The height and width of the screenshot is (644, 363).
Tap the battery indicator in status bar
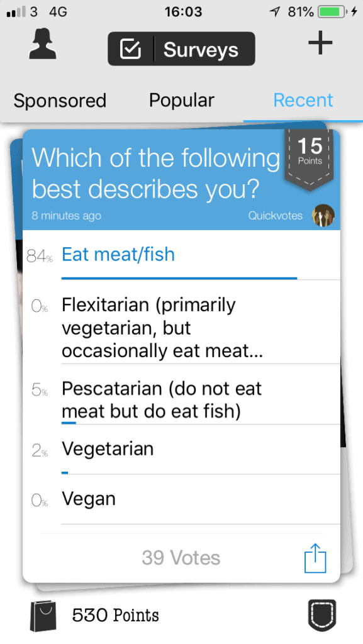tap(332, 12)
